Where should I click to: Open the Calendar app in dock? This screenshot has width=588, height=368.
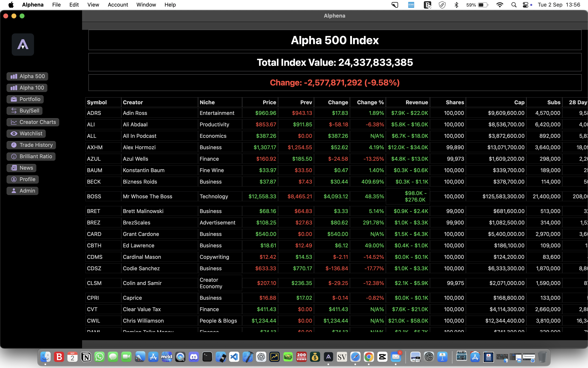click(x=72, y=357)
